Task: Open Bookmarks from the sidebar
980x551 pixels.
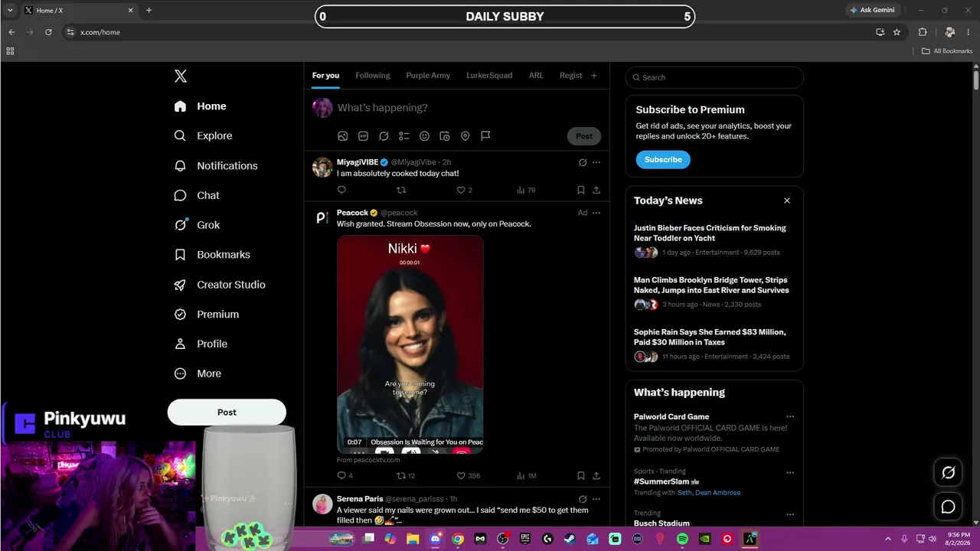Action: pos(212,255)
